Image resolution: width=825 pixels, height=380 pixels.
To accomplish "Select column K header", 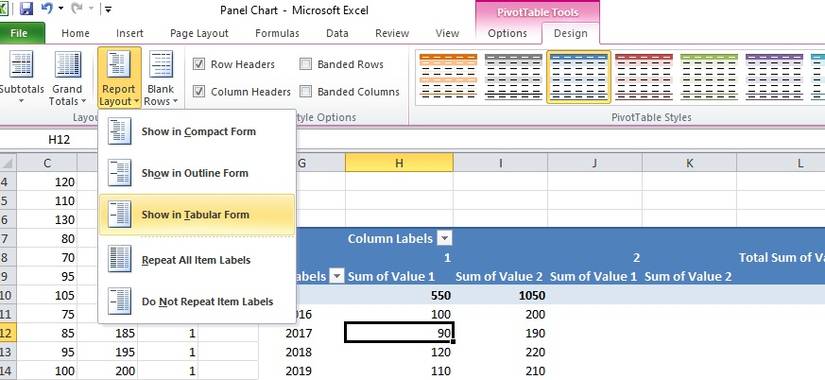I will point(689,163).
